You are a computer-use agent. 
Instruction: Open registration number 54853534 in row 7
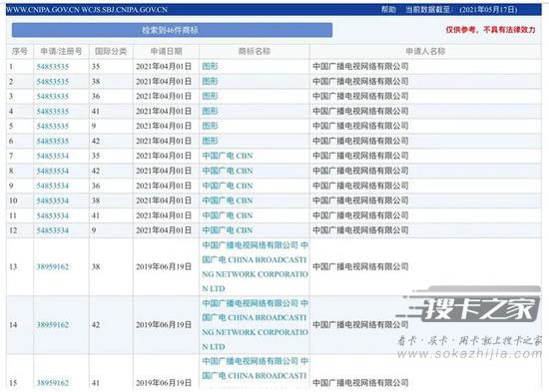pyautogui.click(x=53, y=156)
